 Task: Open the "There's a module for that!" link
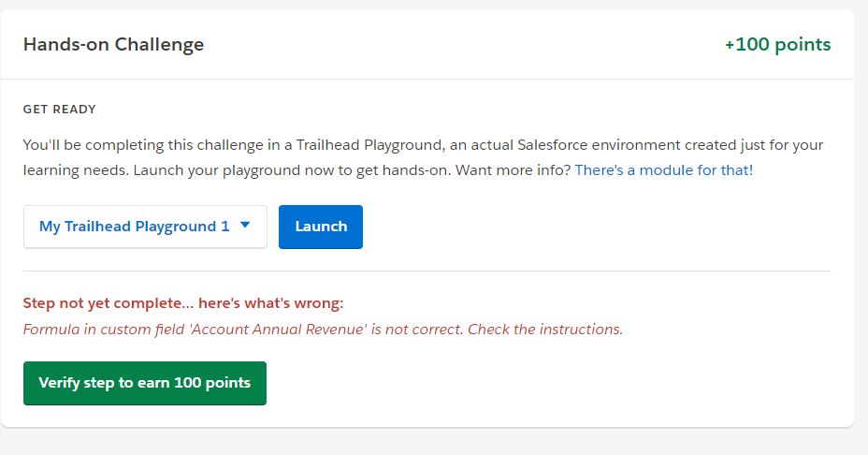(x=663, y=170)
